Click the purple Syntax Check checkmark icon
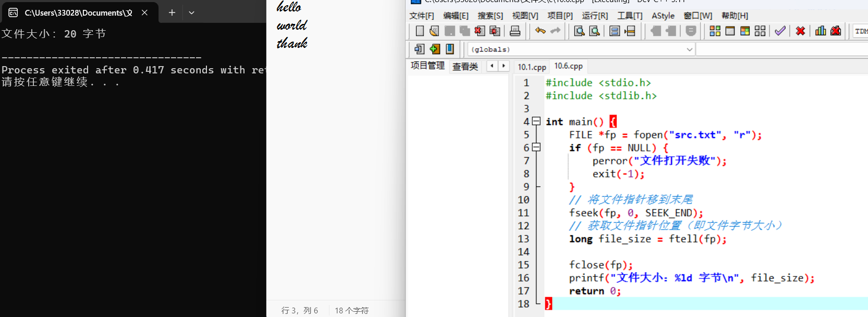This screenshot has width=868, height=317. coord(780,31)
